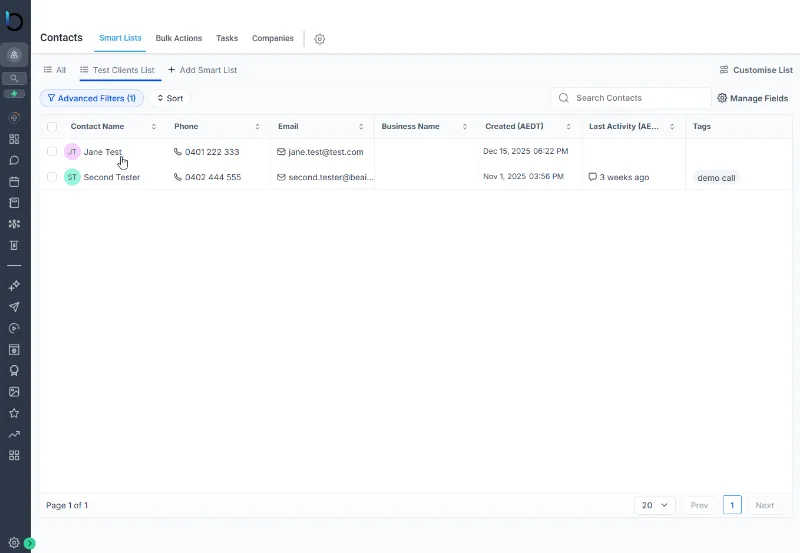Open contacts settings gear beside Companies tab
The height and width of the screenshot is (553, 800).
coord(319,39)
